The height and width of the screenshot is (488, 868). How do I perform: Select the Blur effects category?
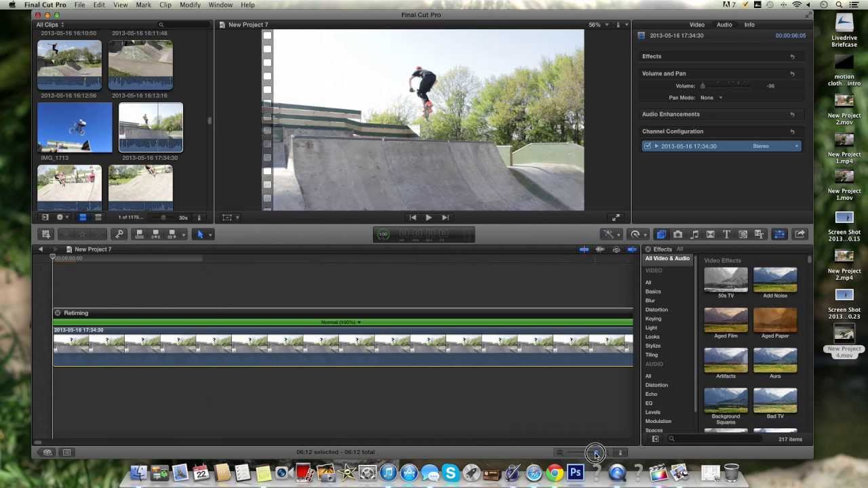[x=653, y=300]
